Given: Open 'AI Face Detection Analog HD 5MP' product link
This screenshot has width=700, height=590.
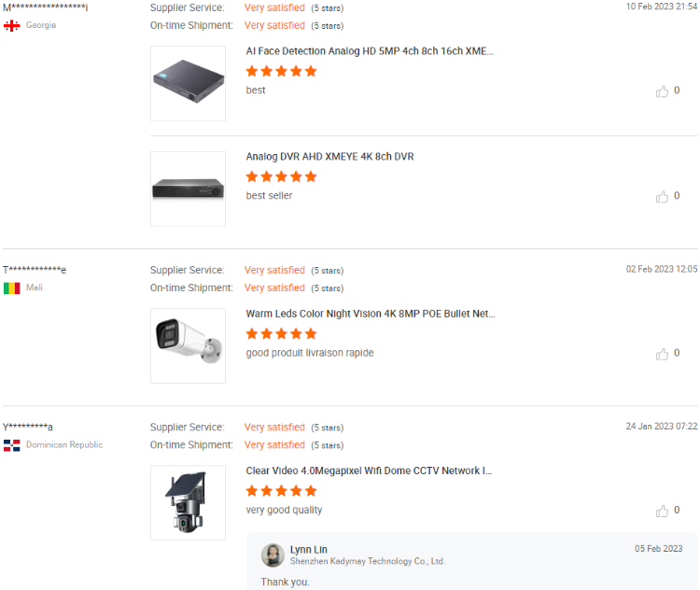Looking at the screenshot, I should pyautogui.click(x=370, y=51).
